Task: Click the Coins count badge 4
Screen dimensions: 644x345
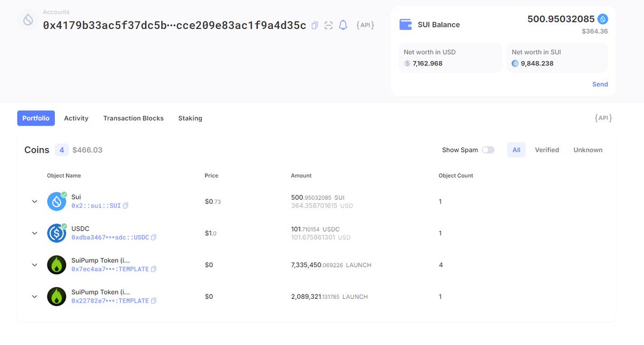Action: pos(62,150)
